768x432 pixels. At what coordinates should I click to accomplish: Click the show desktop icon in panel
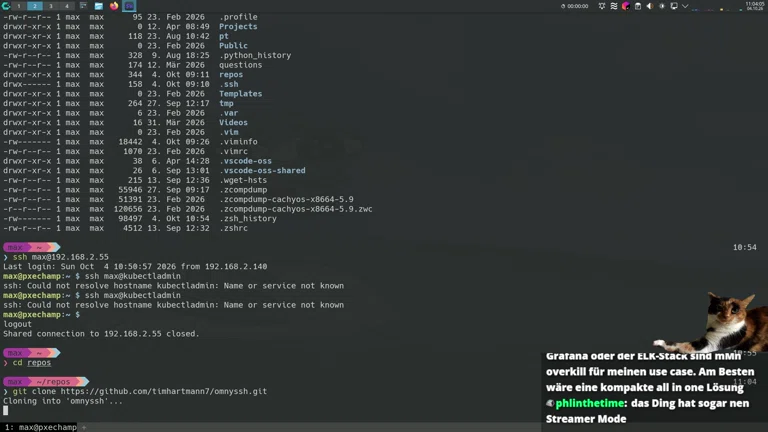[83, 6]
